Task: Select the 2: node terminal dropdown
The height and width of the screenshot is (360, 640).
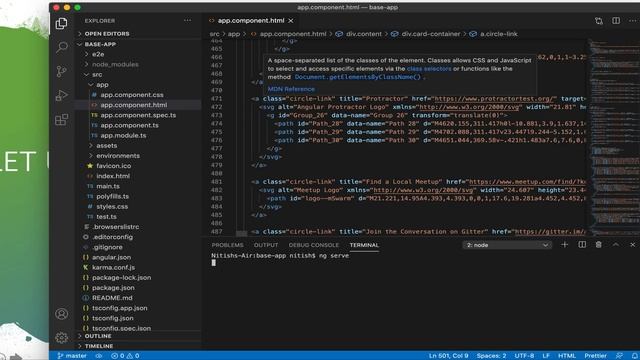Action: coord(507,245)
